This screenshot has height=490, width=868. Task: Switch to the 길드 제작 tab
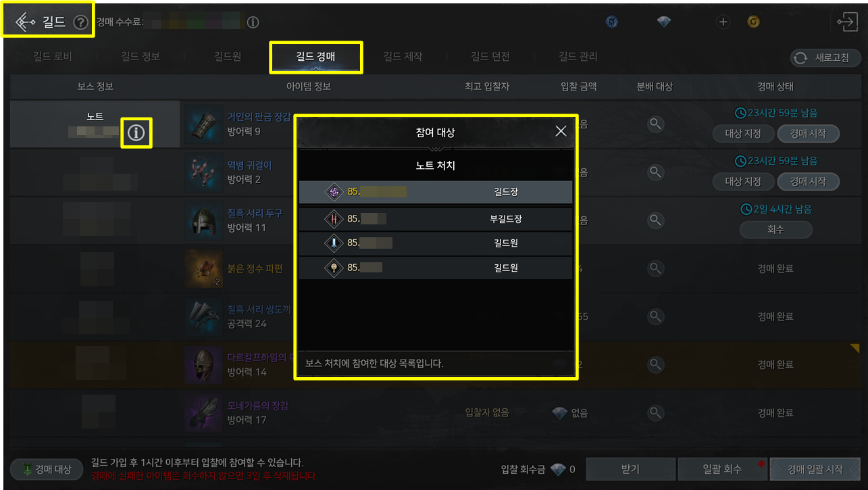(403, 57)
